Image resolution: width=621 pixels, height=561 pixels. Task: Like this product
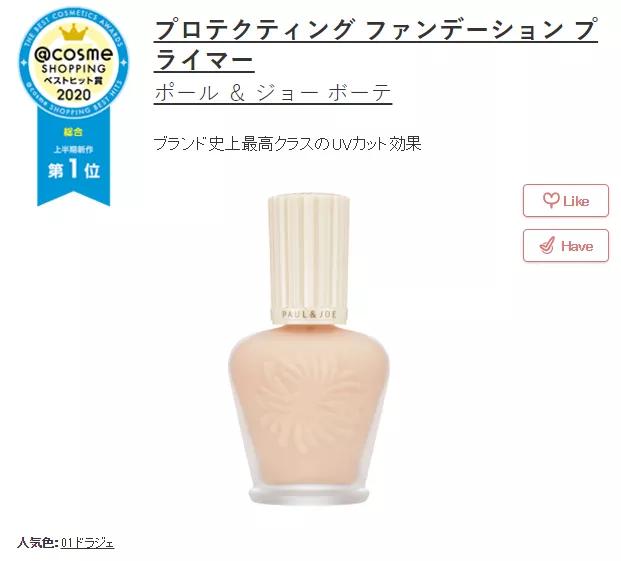click(566, 200)
